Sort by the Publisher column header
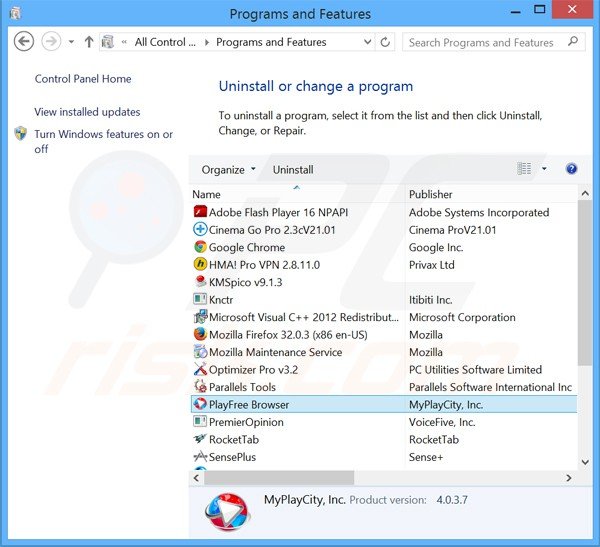This screenshot has height=547, width=600. click(x=491, y=194)
